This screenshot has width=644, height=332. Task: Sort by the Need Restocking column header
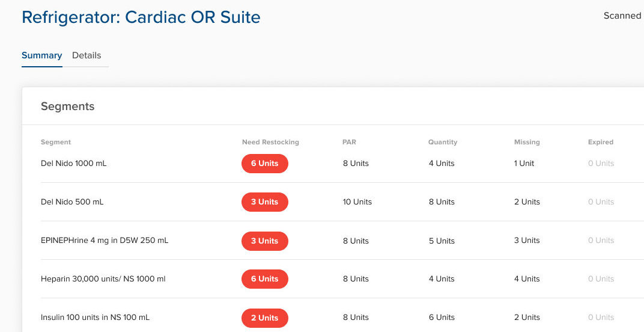tap(270, 143)
